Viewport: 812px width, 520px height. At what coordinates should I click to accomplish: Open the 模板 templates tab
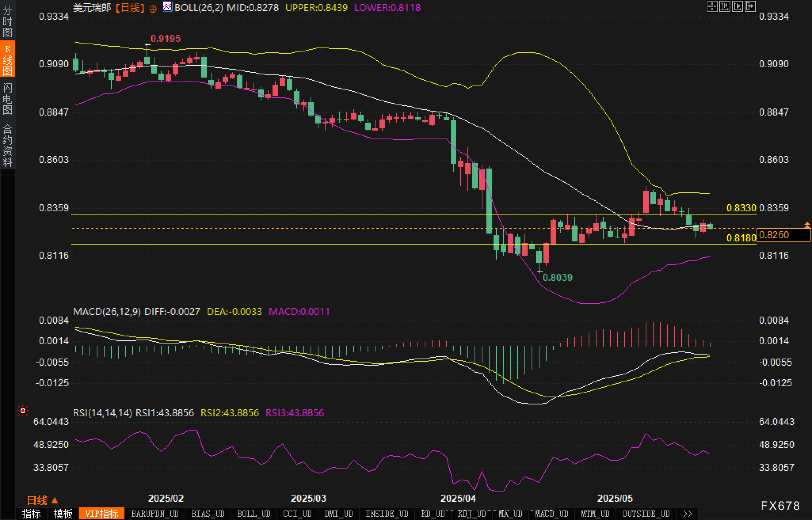click(x=63, y=514)
